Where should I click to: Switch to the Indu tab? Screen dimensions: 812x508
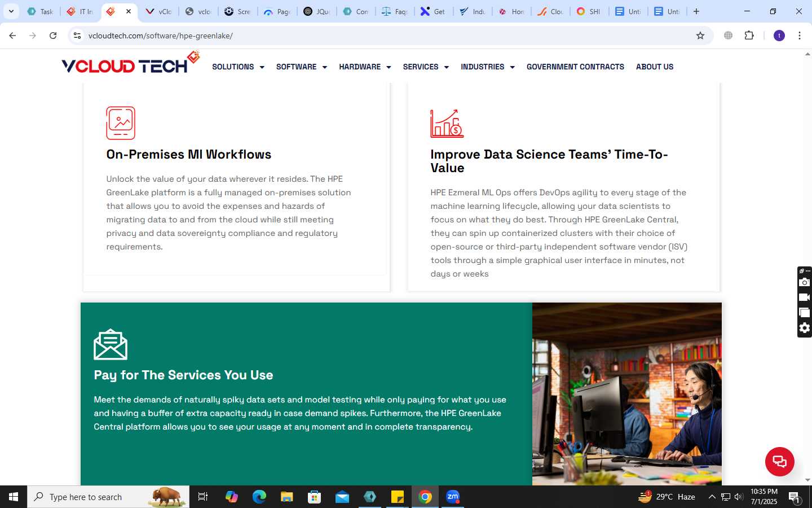(474, 11)
